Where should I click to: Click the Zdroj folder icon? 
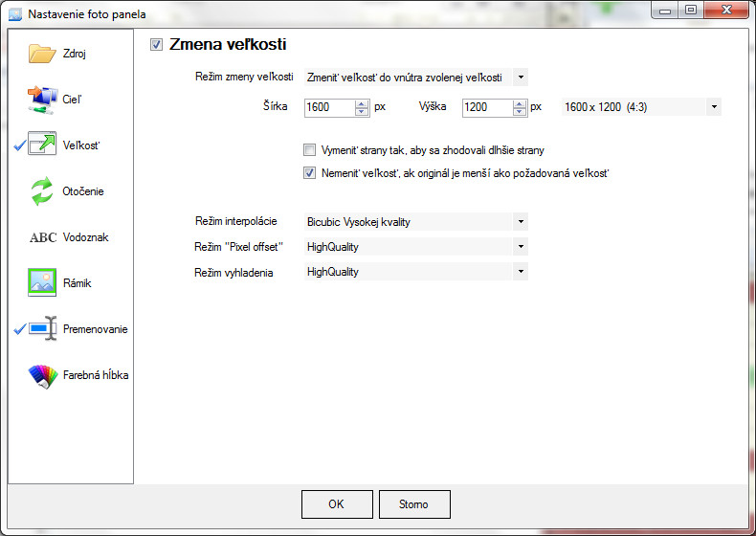pos(42,54)
